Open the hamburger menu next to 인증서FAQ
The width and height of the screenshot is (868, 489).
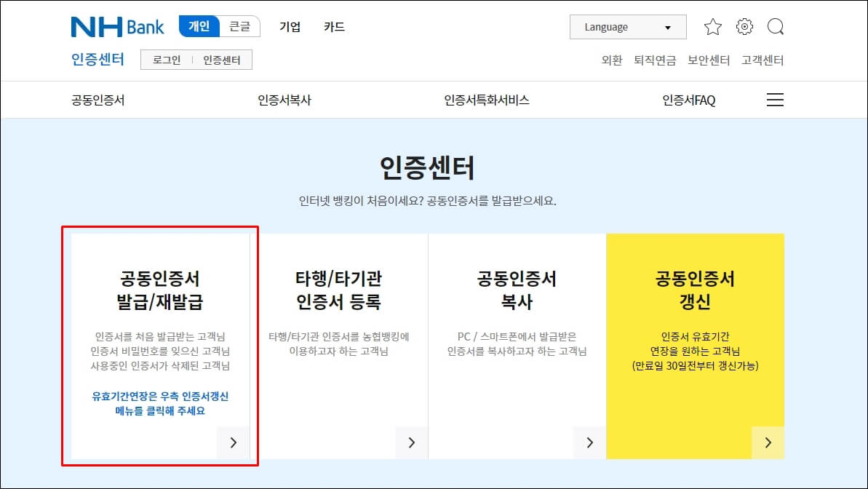775,100
